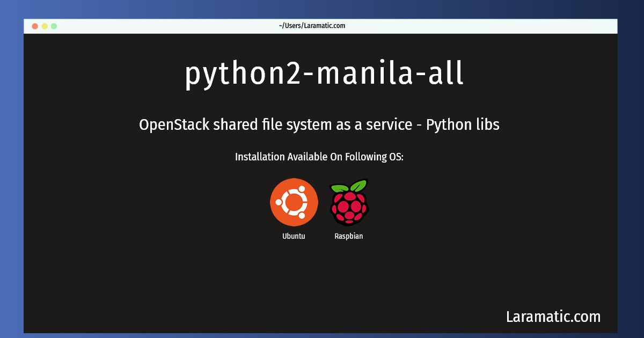Click the white circle inside the Ubuntu logo
The width and height of the screenshot is (644, 338).
(x=294, y=202)
